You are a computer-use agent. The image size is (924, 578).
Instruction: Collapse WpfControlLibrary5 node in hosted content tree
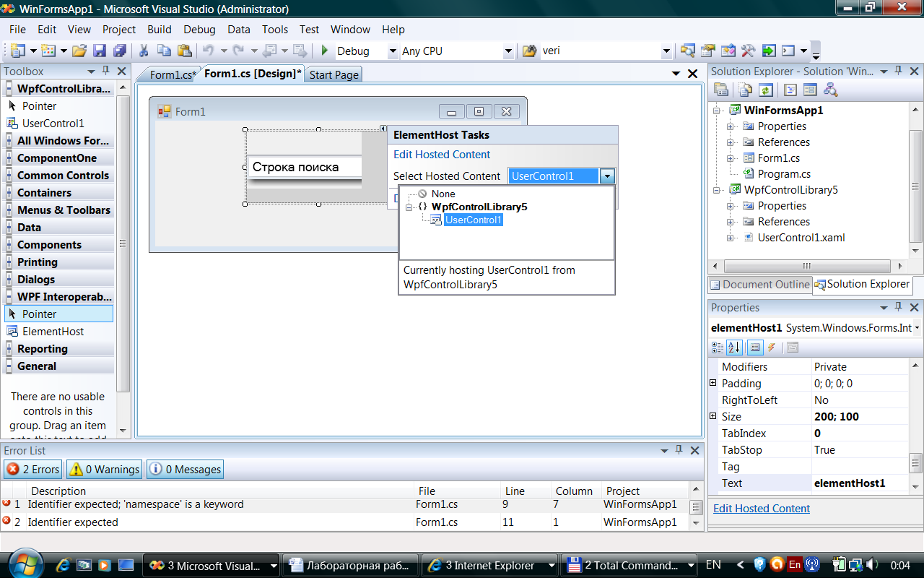click(x=409, y=207)
